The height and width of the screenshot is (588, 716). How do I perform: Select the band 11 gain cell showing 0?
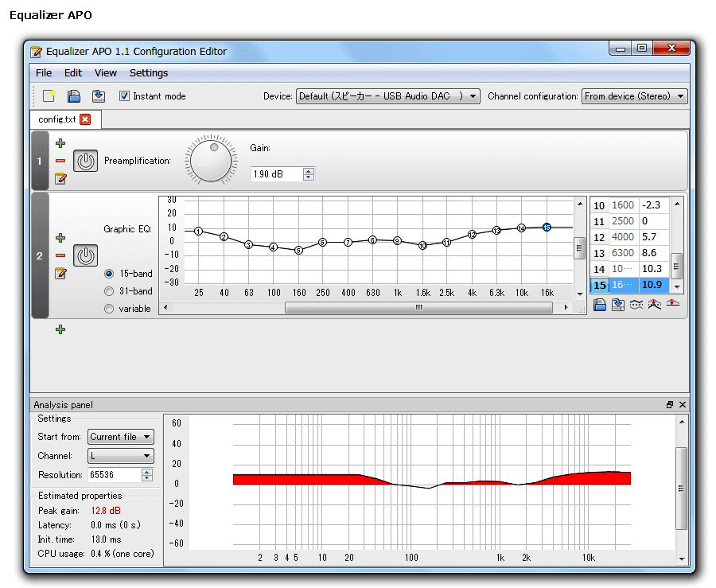pos(655,221)
